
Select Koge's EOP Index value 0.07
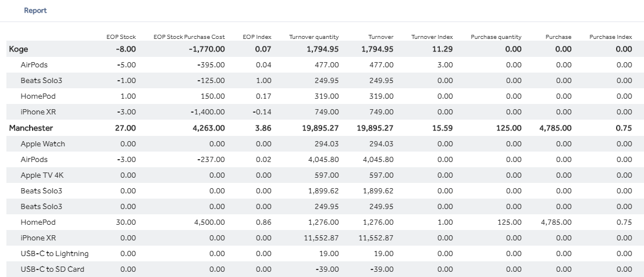click(263, 49)
